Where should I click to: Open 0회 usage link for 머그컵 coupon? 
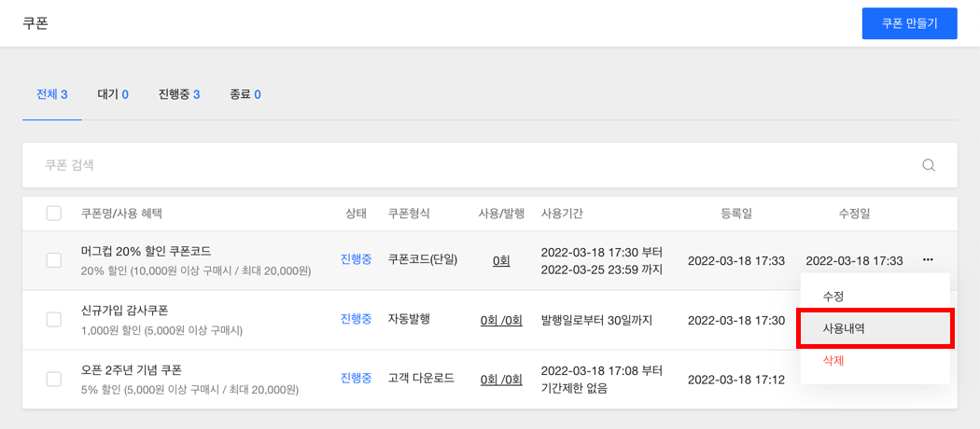coord(501,260)
